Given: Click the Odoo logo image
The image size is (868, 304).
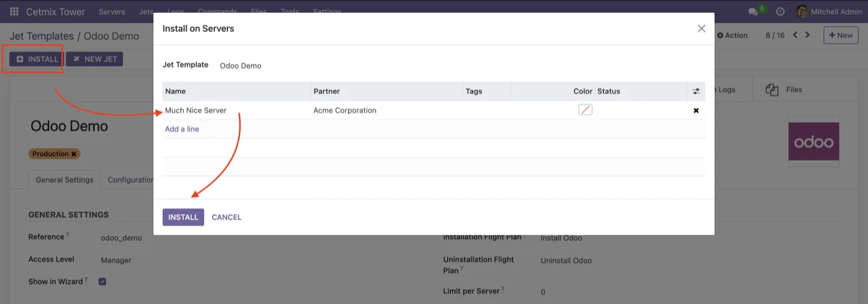Looking at the screenshot, I should [x=814, y=142].
